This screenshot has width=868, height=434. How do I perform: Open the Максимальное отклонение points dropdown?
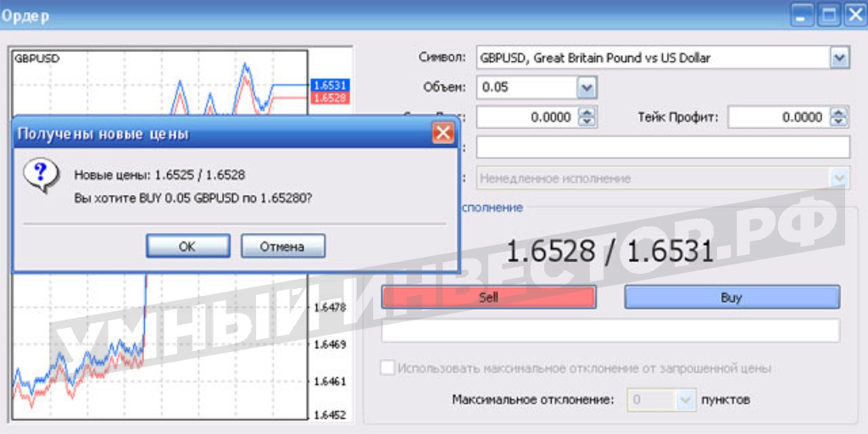[x=686, y=400]
